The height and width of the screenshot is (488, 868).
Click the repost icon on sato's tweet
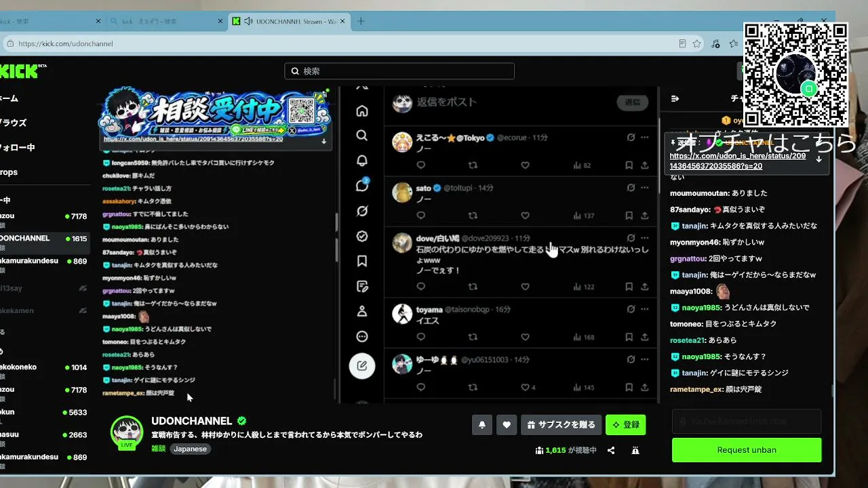[473, 216]
